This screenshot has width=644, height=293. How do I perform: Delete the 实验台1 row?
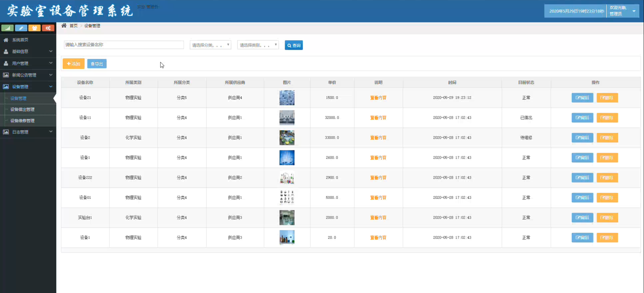coord(607,218)
